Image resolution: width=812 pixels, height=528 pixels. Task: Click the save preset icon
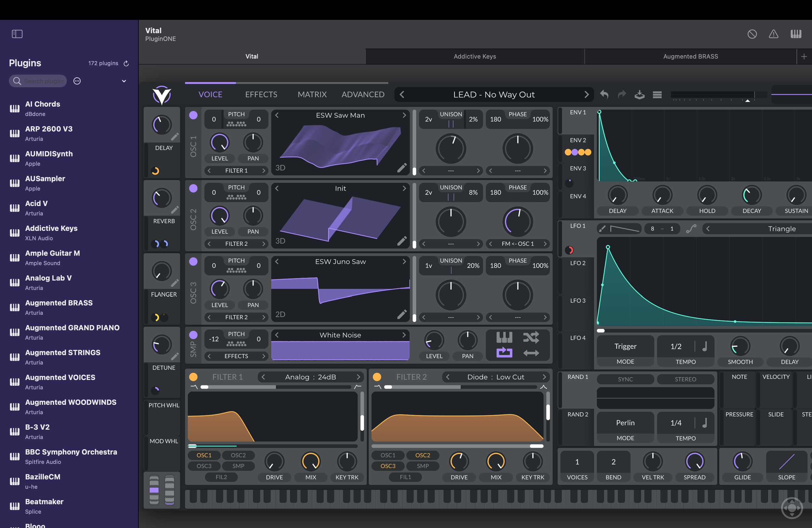pyautogui.click(x=639, y=94)
